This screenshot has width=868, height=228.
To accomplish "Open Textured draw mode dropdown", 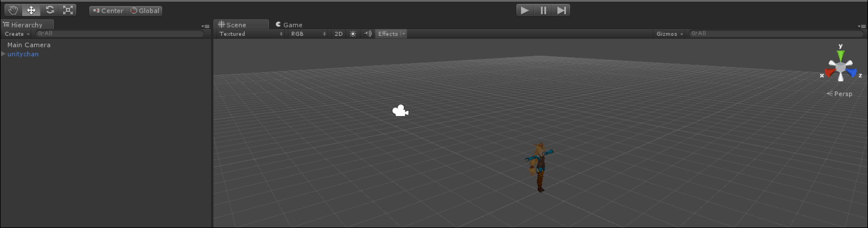I will click(x=251, y=34).
